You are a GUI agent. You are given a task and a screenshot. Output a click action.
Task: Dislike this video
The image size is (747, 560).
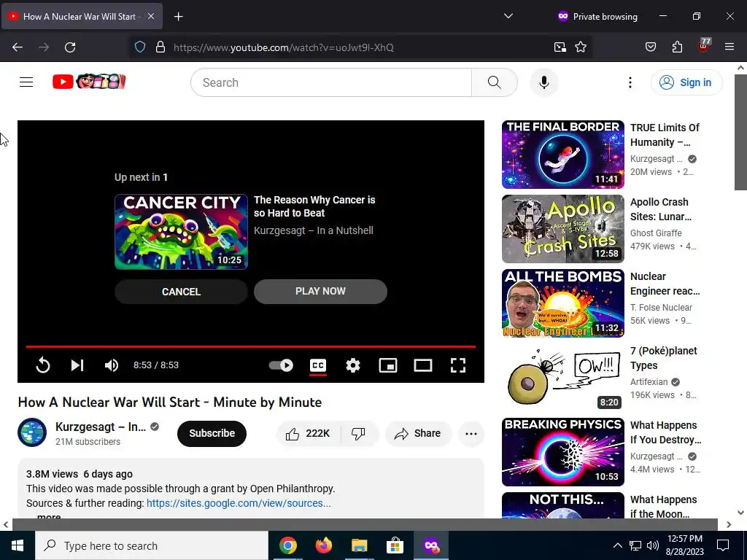tap(358, 433)
